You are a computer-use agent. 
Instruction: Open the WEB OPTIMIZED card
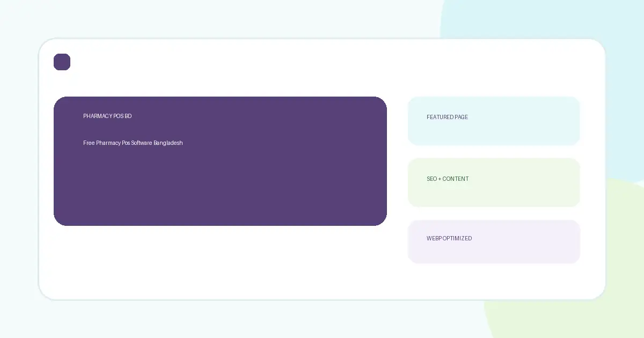pyautogui.click(x=494, y=241)
